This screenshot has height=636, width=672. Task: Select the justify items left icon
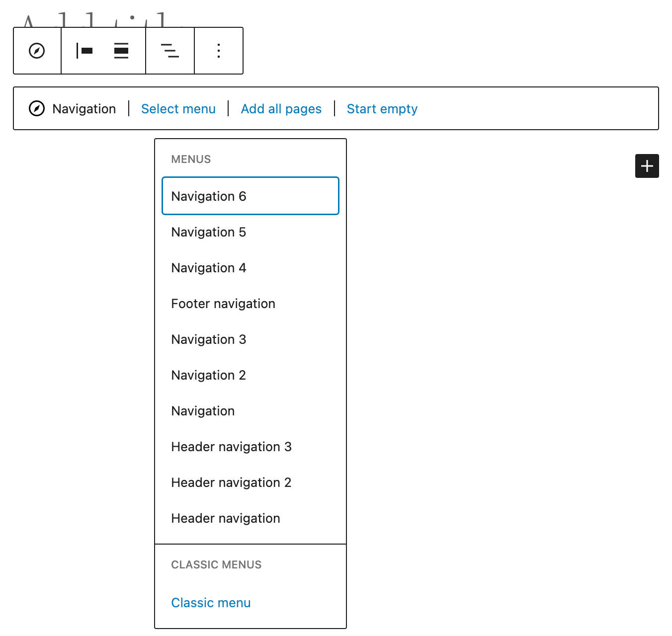[84, 51]
